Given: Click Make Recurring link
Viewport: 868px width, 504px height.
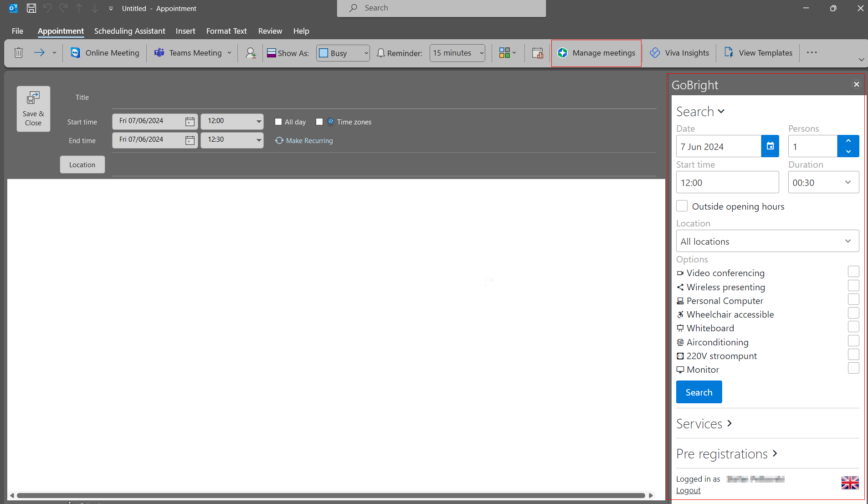Looking at the screenshot, I should (304, 141).
